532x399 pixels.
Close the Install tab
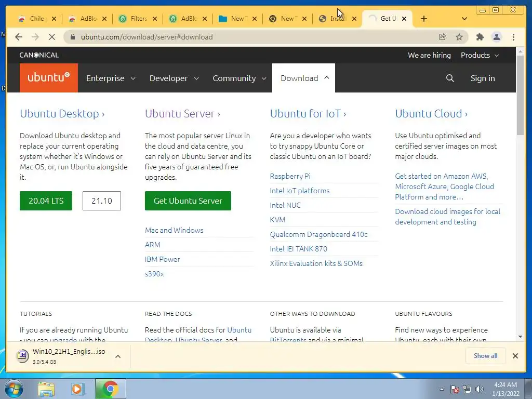pos(354,19)
